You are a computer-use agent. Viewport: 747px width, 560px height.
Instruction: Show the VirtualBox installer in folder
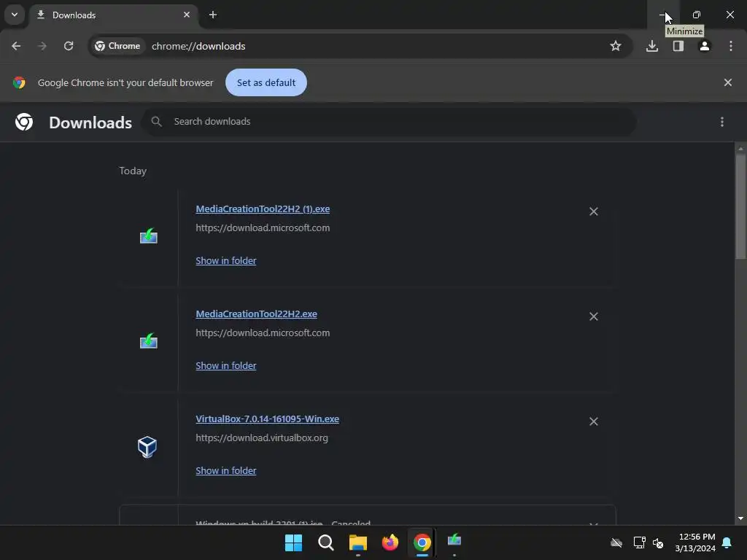pyautogui.click(x=226, y=470)
